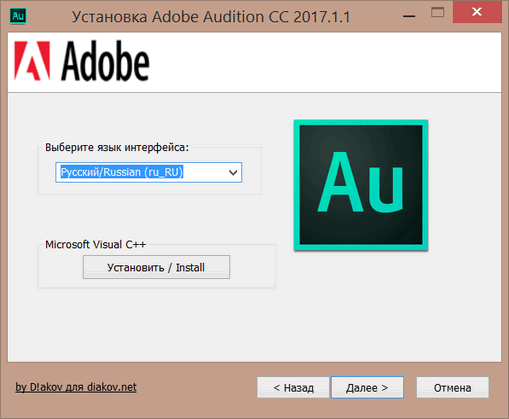
Task: Click the Выберите язык интерфейса label
Action: [x=117, y=147]
